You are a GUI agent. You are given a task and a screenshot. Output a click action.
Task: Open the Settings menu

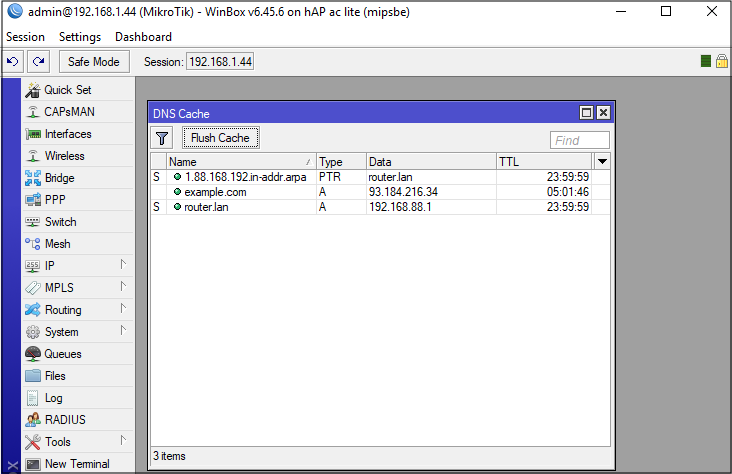point(80,37)
